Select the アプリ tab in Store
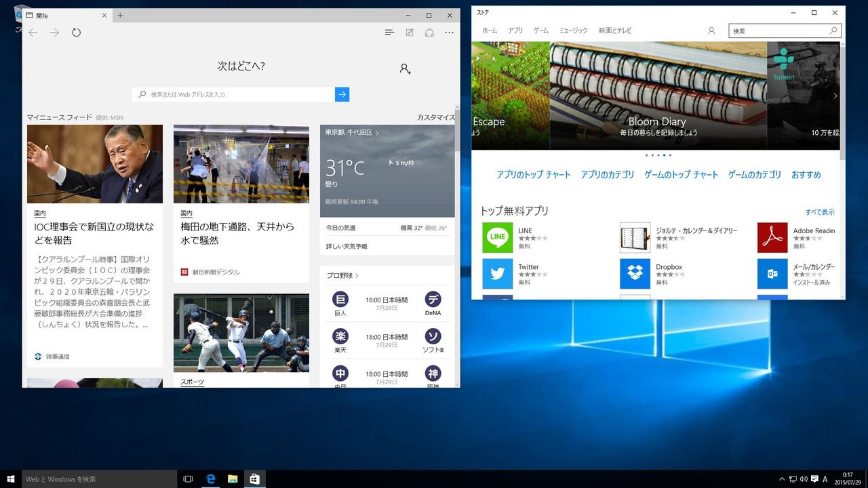This screenshot has height=488, width=868. pos(515,30)
